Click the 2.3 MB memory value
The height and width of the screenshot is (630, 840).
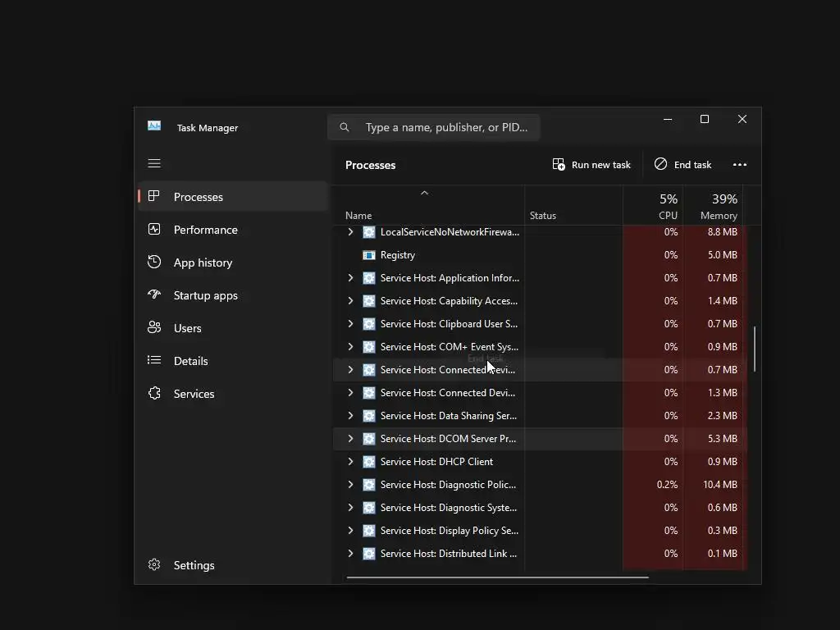click(x=722, y=416)
